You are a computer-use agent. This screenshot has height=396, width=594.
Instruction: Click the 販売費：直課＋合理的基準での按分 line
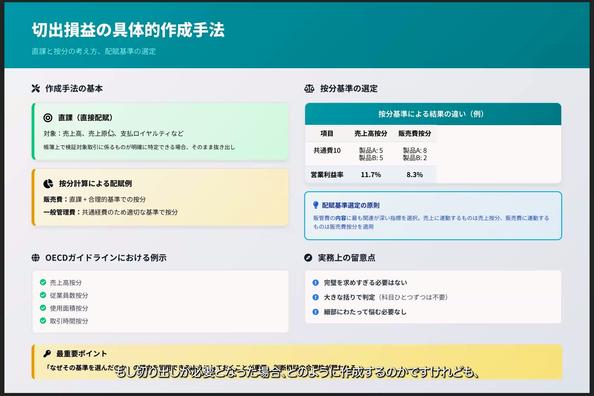(x=94, y=199)
